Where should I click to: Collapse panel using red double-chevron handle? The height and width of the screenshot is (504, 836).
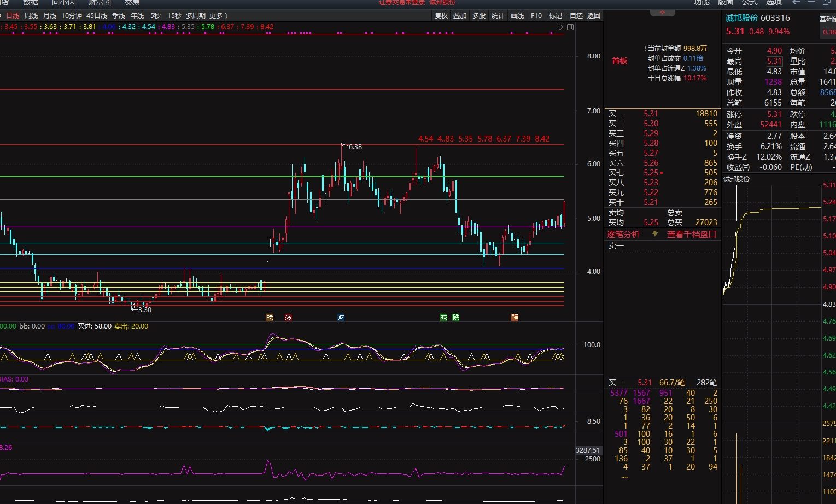point(663,13)
